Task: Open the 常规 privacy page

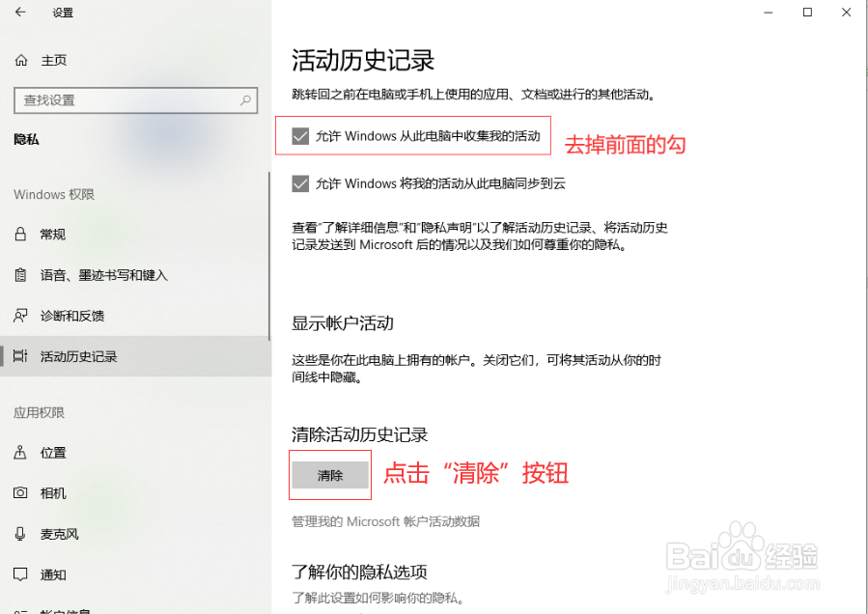Action: coord(135,235)
